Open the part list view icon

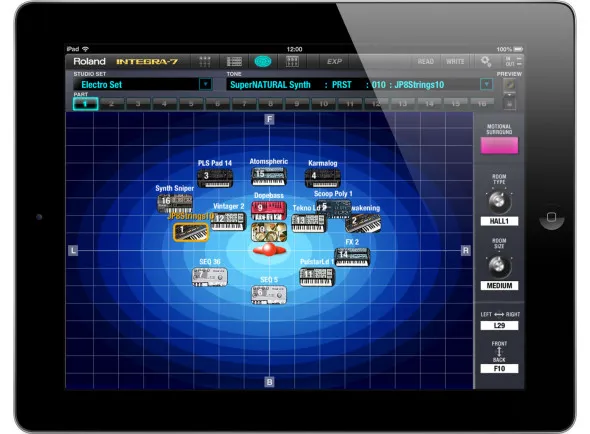click(234, 61)
